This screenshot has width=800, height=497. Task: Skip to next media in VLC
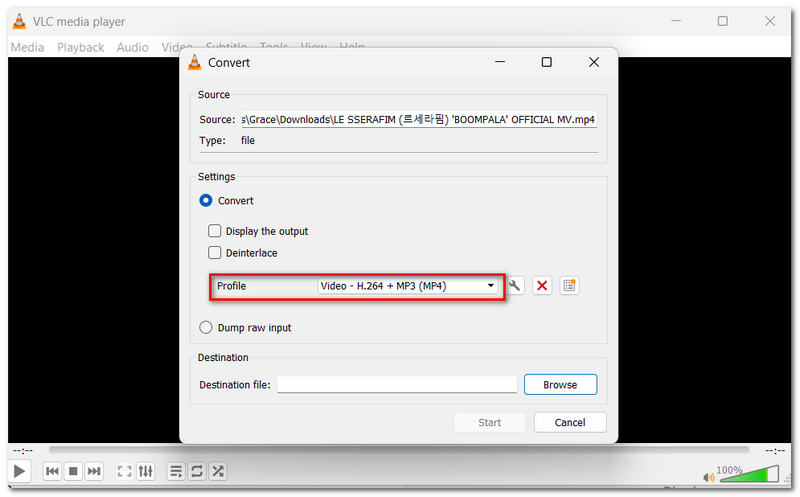tap(94, 471)
